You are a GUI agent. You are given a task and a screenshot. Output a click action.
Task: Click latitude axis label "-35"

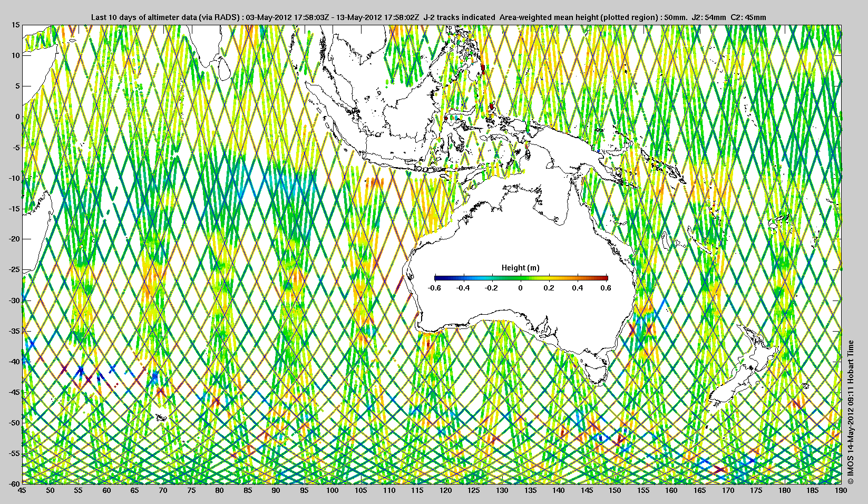(x=14, y=331)
